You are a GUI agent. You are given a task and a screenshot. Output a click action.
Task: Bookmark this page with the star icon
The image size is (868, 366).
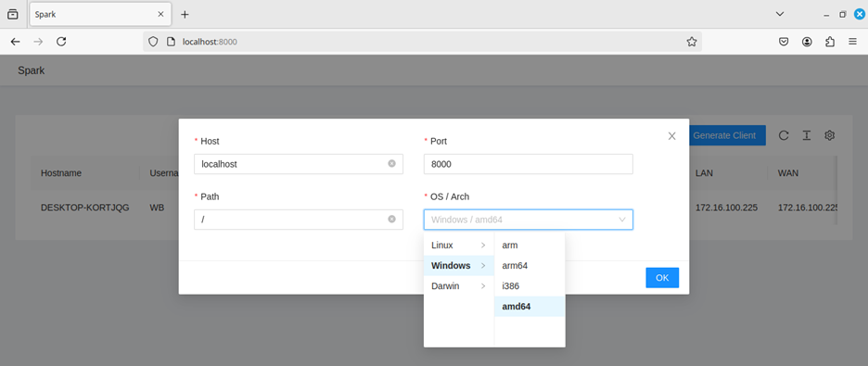(x=692, y=42)
